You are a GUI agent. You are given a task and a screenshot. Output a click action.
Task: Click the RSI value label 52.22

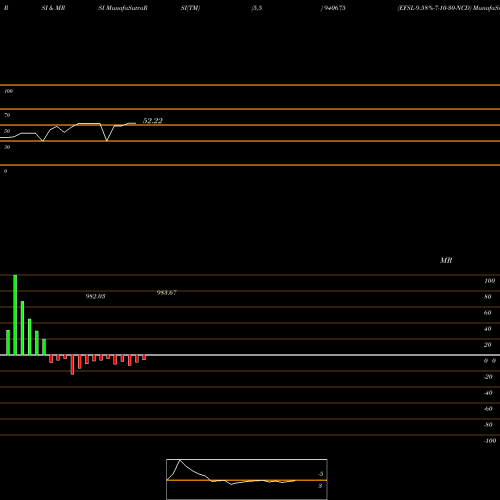pyautogui.click(x=153, y=121)
